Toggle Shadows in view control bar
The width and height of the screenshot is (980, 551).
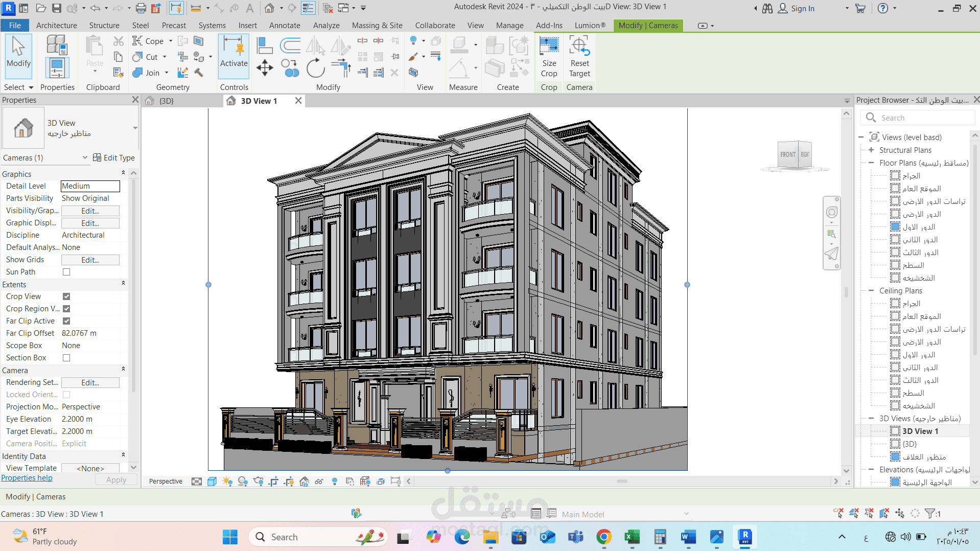(x=243, y=481)
